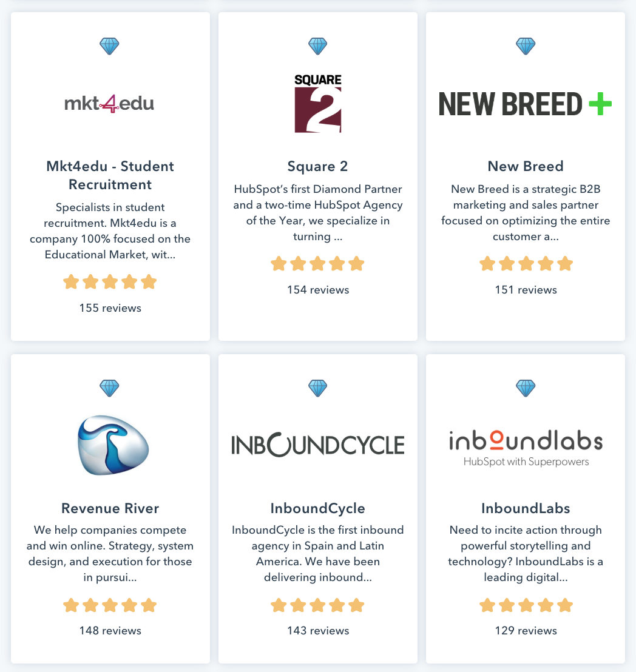Click the diamond icon above InboundCycle logo
636x672 pixels.
click(318, 388)
